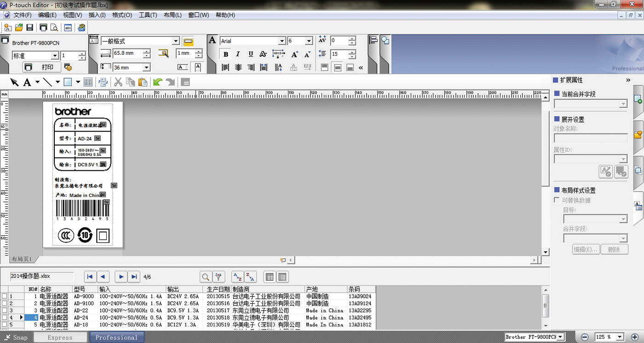The image size is (644, 343).
Task: Collapse the 扩展属性 panel with double arrow
Action: click(628, 80)
